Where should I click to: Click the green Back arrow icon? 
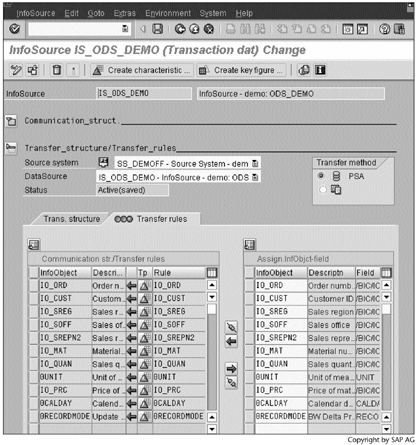pyautogui.click(x=180, y=29)
